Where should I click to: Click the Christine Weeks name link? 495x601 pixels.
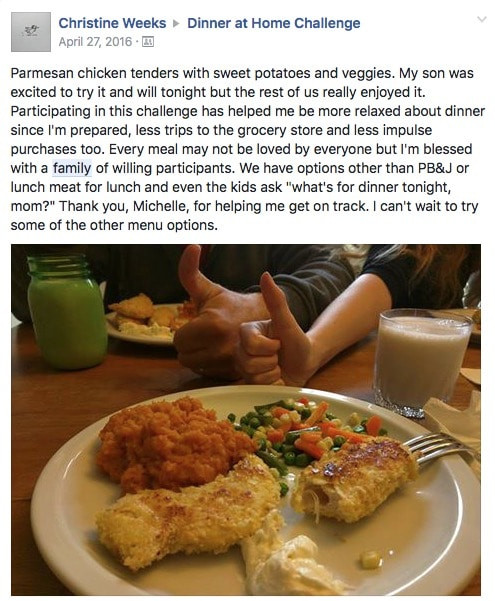[x=112, y=23]
